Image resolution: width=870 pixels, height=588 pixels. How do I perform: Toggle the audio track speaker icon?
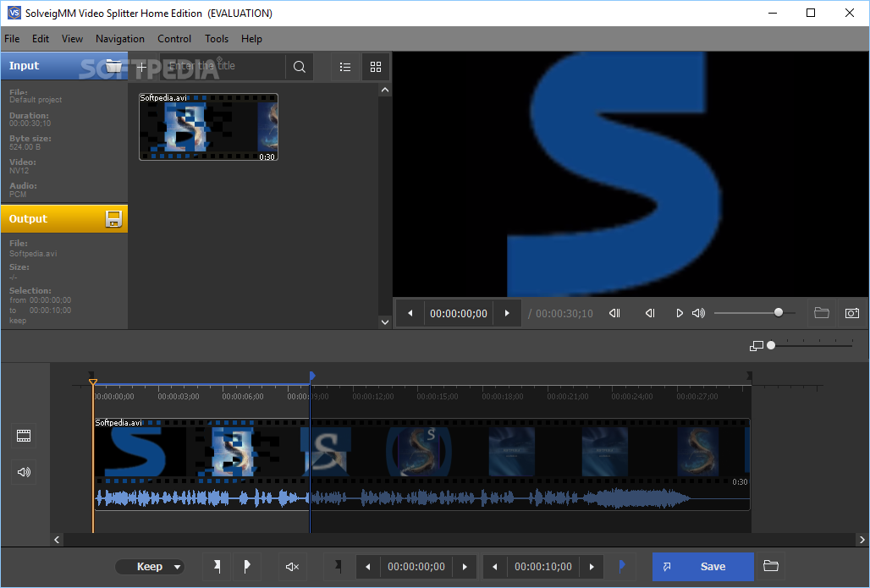click(x=24, y=472)
